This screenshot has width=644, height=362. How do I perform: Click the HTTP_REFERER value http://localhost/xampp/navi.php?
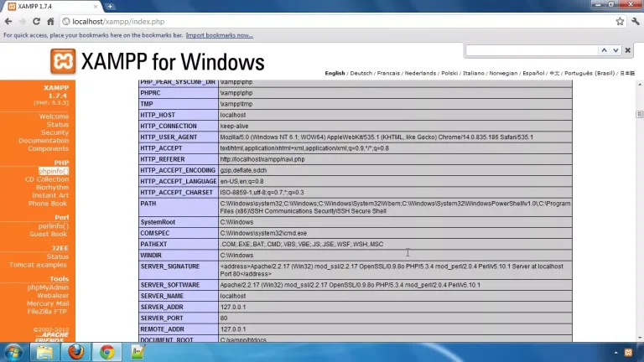(x=262, y=159)
